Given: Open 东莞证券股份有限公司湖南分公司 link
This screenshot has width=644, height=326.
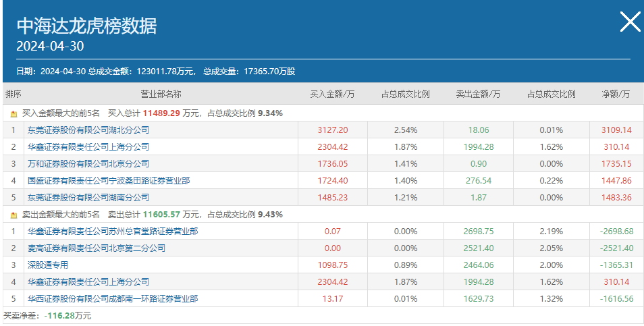Looking at the screenshot, I should 88,198.
